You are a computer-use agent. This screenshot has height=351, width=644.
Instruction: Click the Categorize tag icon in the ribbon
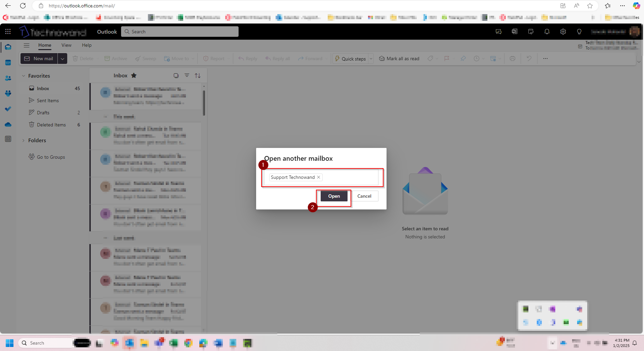430,58
